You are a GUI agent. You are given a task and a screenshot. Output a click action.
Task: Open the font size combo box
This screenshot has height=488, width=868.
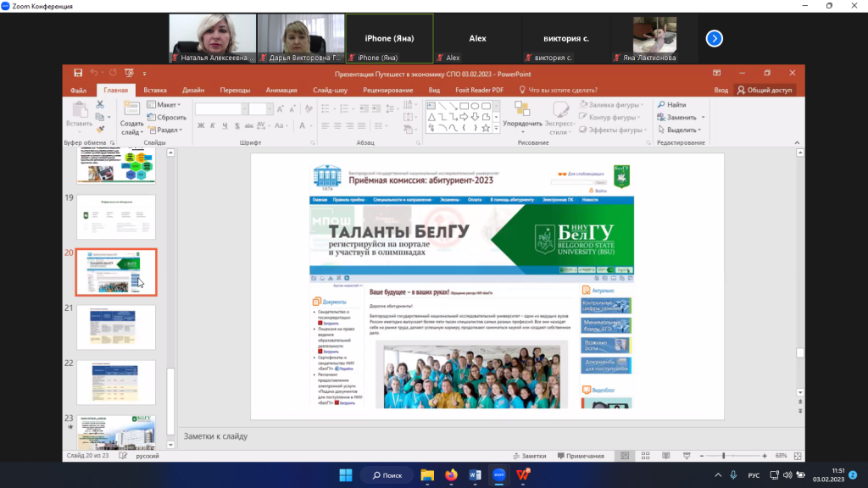(260, 109)
